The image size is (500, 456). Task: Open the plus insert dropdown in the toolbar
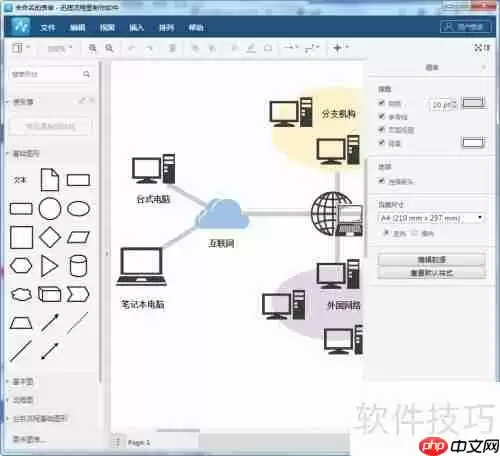340,48
